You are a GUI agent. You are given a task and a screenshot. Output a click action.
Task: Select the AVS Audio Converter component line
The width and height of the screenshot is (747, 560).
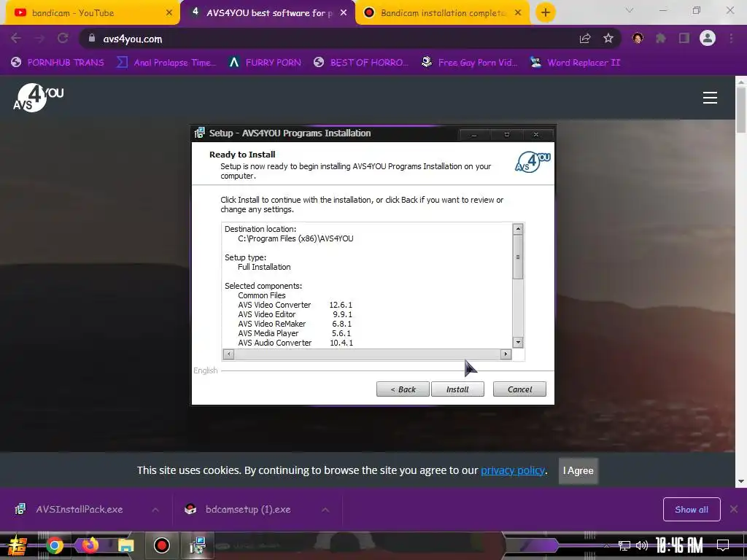(x=295, y=343)
